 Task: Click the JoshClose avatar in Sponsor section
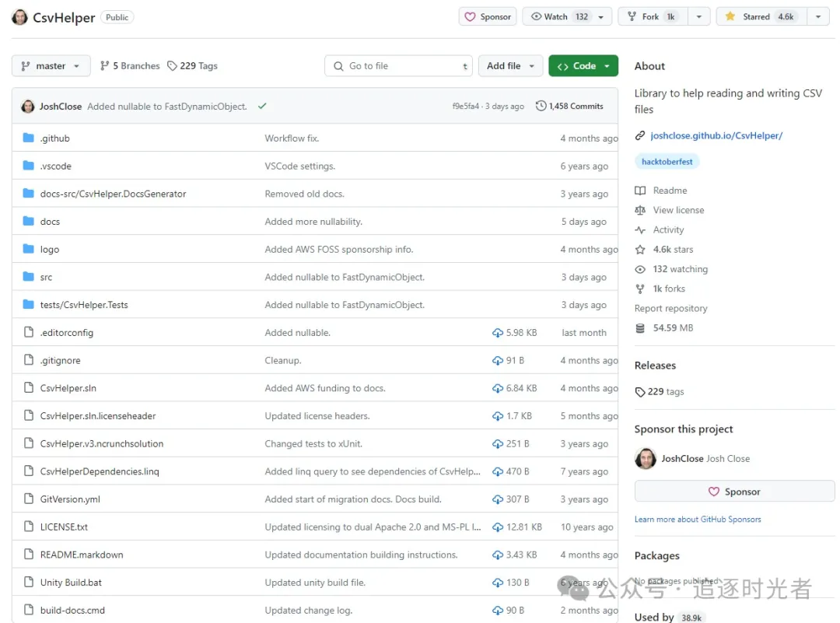[x=646, y=459]
